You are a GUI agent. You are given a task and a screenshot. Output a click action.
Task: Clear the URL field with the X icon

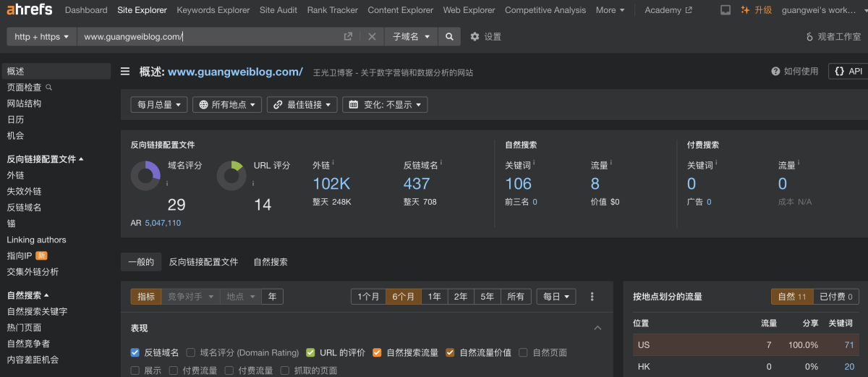[x=372, y=36]
